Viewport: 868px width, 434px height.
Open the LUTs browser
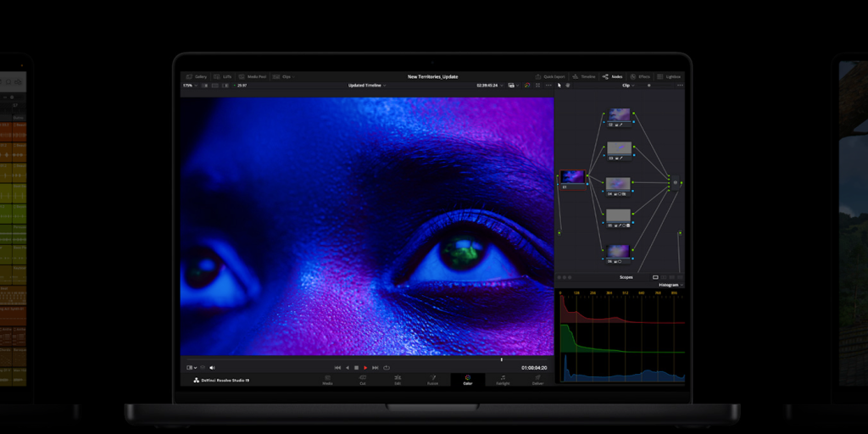223,76
